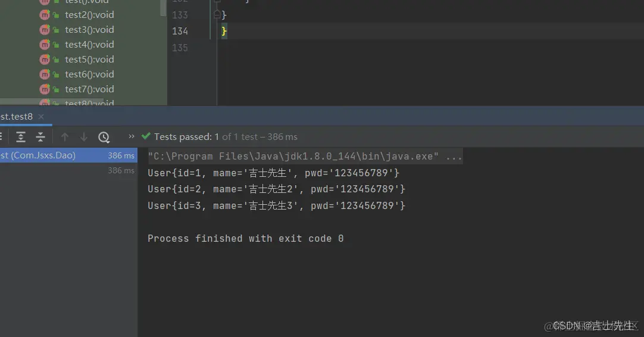Image resolution: width=644 pixels, height=337 pixels.
Task: Click method icon beside test4():void
Action: pos(45,45)
